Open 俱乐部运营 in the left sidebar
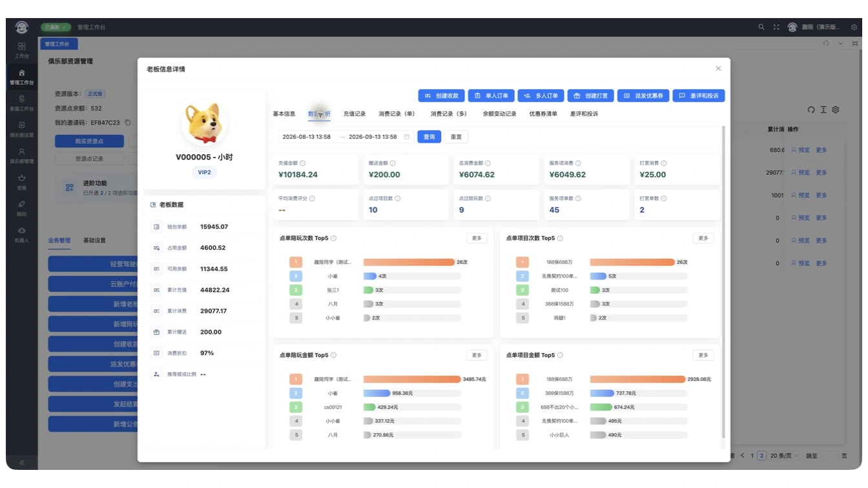 pos(21,129)
